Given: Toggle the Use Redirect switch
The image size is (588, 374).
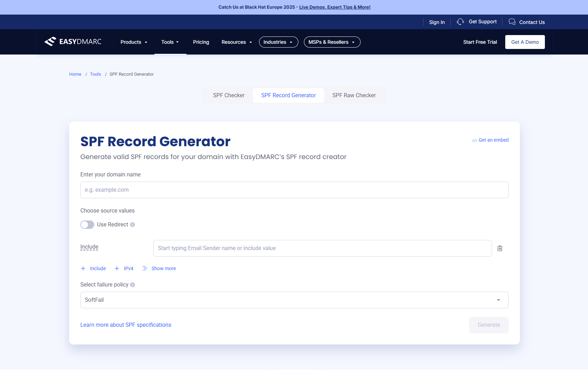Looking at the screenshot, I should pyautogui.click(x=87, y=224).
